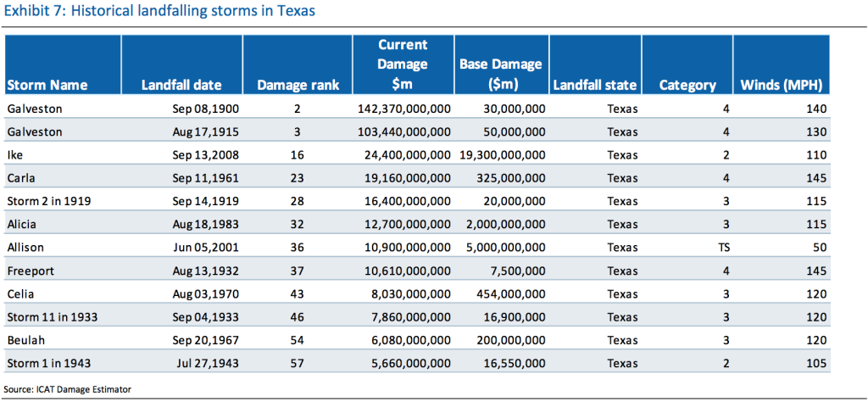Select the Landfall date column header
868x402 pixels.
[x=182, y=85]
